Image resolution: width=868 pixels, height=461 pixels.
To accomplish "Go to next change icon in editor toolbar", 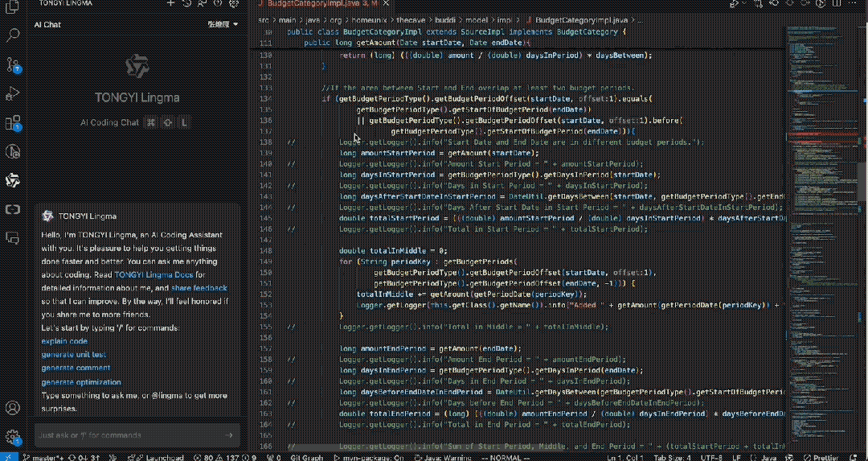I will [x=805, y=3].
